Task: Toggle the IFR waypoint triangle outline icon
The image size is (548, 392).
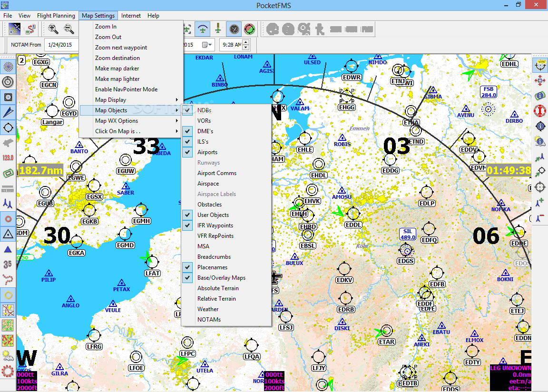Action: 8,234
